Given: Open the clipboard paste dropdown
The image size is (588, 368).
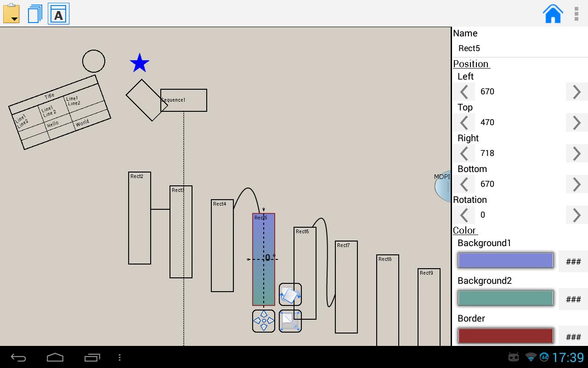Looking at the screenshot, I should [11, 13].
